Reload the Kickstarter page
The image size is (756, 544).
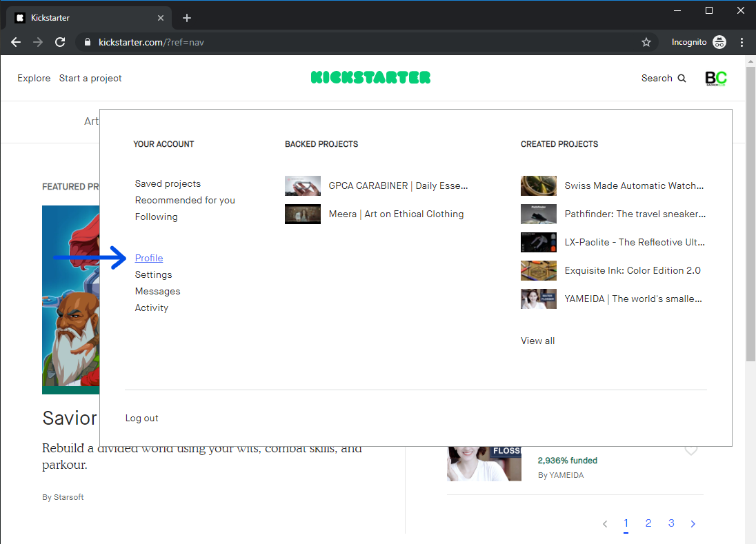[60, 42]
